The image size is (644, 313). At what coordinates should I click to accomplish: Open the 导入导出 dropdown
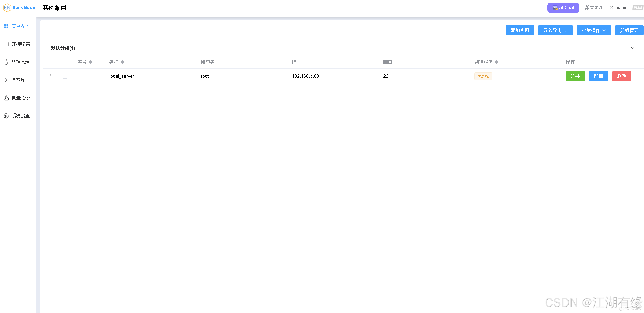click(x=555, y=30)
